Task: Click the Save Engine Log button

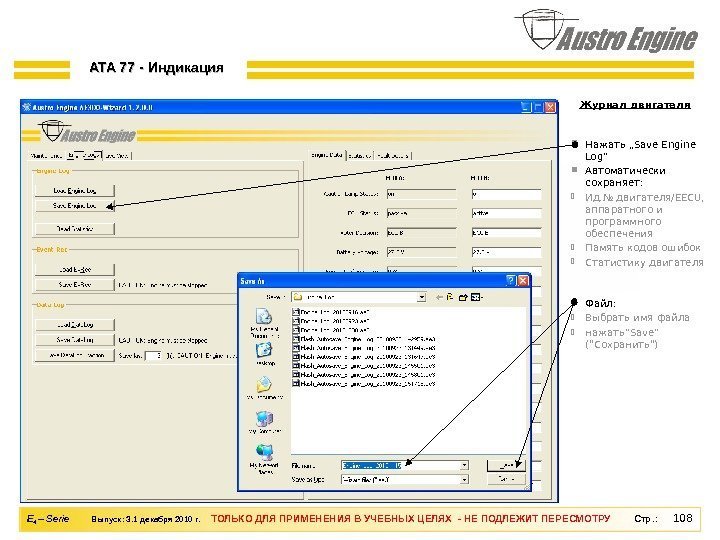Action: [74, 205]
